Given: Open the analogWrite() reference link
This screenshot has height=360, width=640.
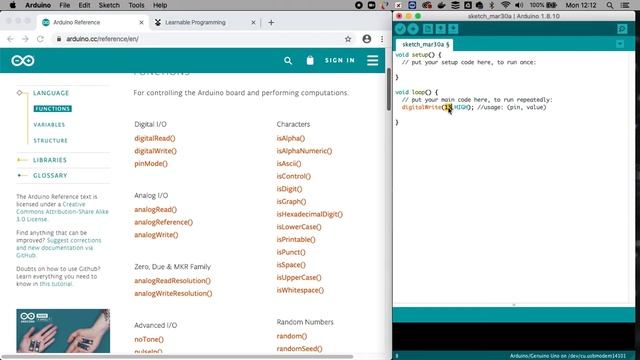Looking at the screenshot, I should point(156,235).
